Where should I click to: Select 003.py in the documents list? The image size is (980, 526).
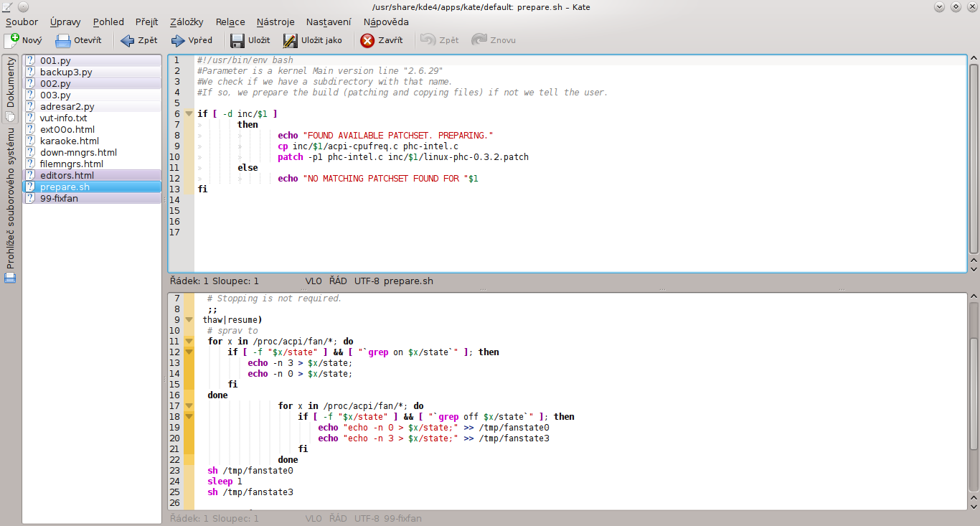point(93,95)
